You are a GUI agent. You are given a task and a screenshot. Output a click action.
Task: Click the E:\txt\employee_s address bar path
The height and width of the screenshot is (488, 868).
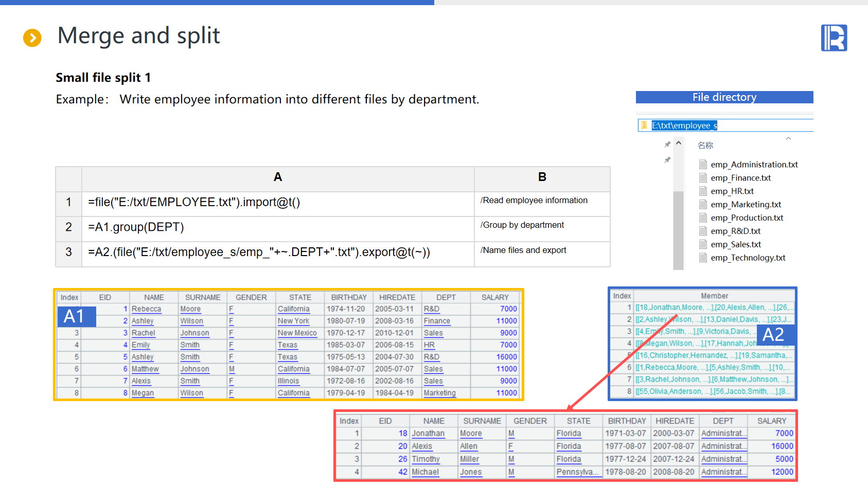point(684,125)
